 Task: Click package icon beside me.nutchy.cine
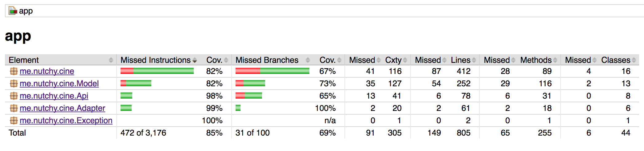click(x=14, y=71)
